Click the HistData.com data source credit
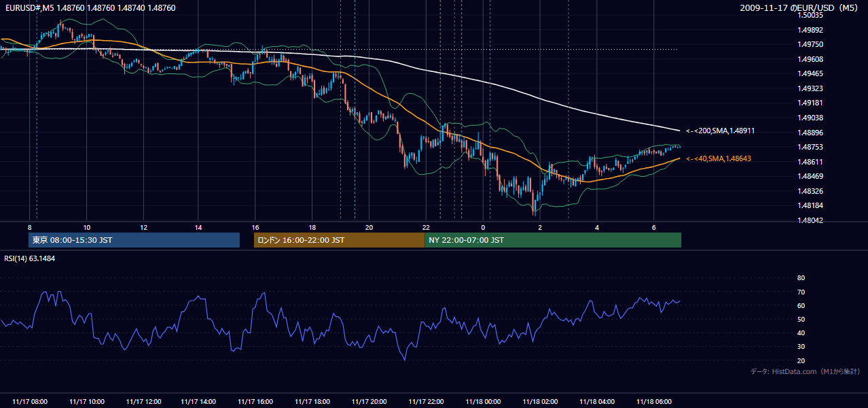 [806, 371]
